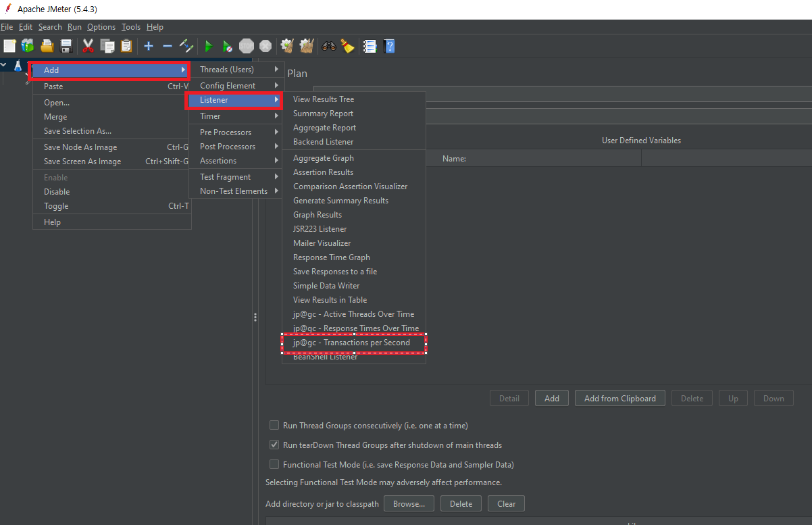Uncheck Run tearDown Thread Groups checkbox
Screen dimensions: 812x525
coord(274,445)
